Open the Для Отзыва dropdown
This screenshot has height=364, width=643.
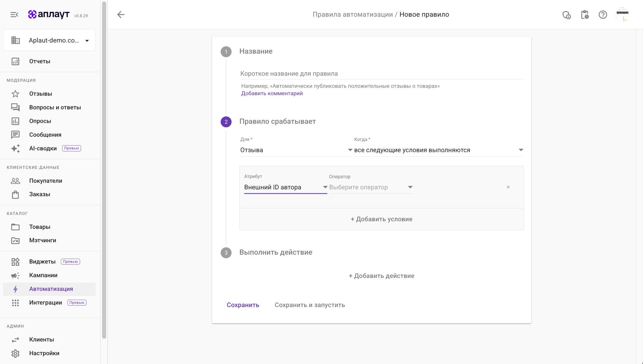[296, 150]
